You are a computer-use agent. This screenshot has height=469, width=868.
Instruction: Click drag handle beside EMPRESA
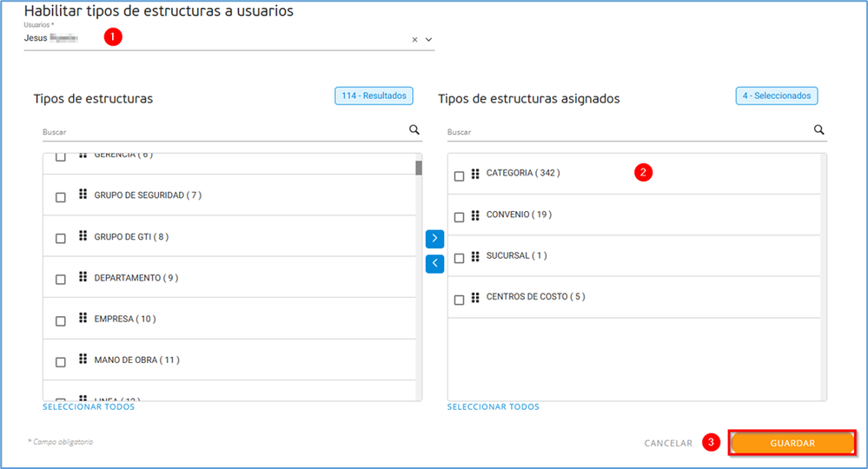coord(83,319)
